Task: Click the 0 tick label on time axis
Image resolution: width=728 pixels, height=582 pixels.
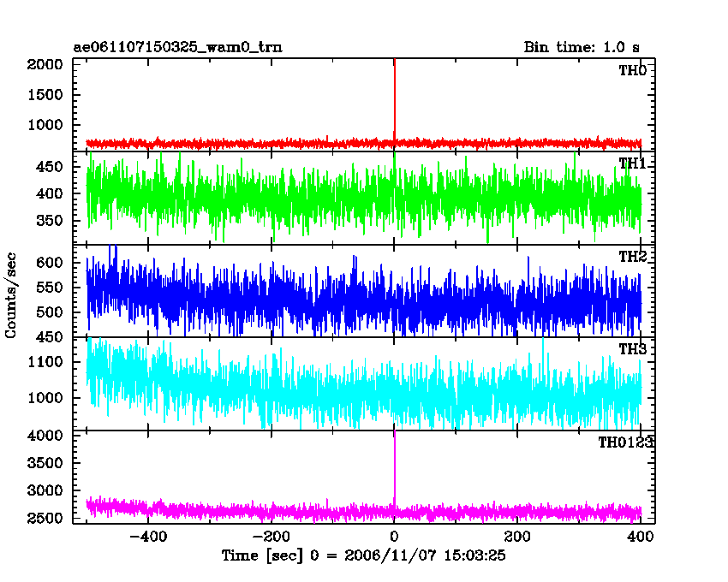Action: coord(394,537)
